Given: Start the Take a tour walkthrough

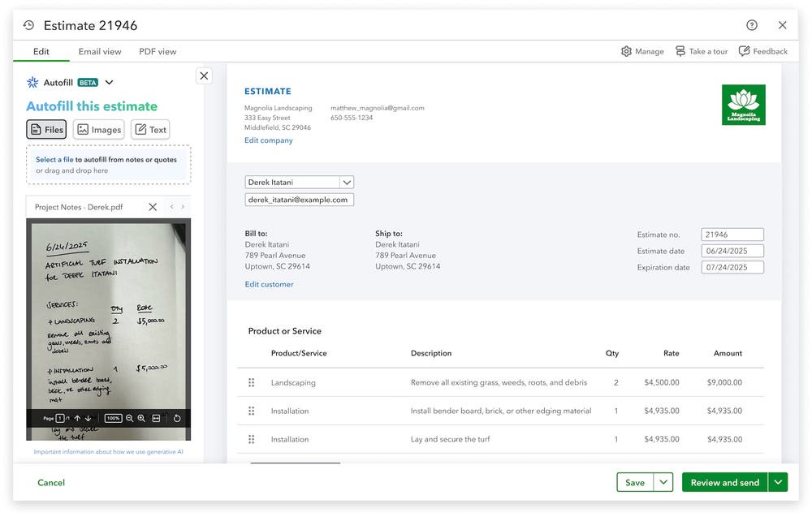Looking at the screenshot, I should [700, 50].
